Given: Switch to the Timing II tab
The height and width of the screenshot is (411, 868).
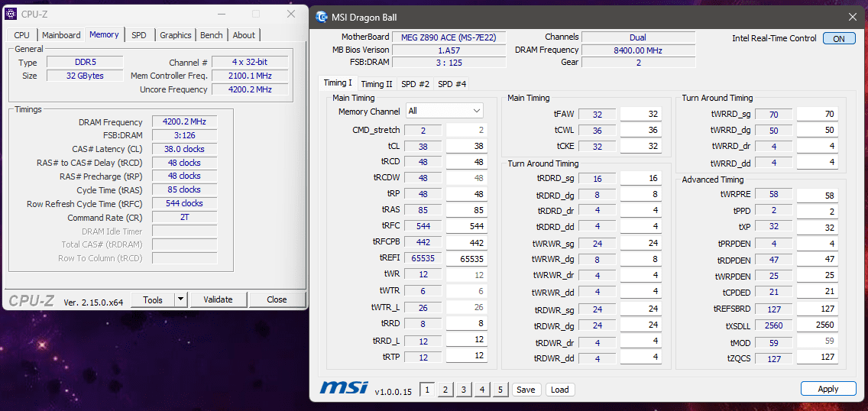Looking at the screenshot, I should tap(377, 84).
